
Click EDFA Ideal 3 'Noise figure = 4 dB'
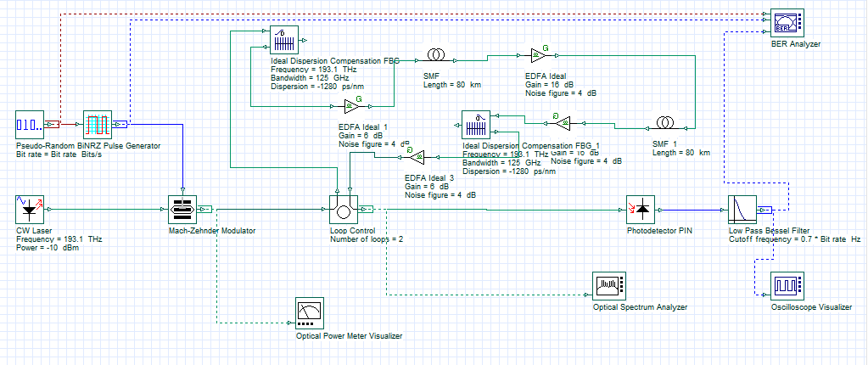coord(440,195)
